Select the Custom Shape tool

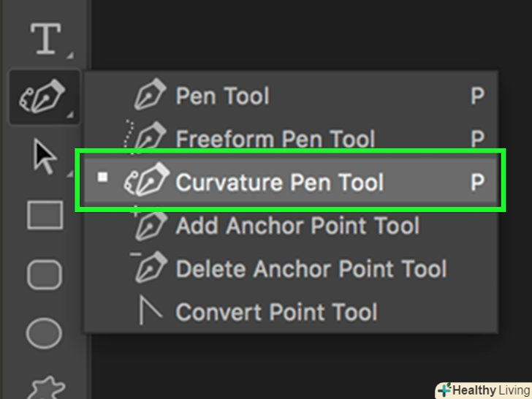pos(45,387)
